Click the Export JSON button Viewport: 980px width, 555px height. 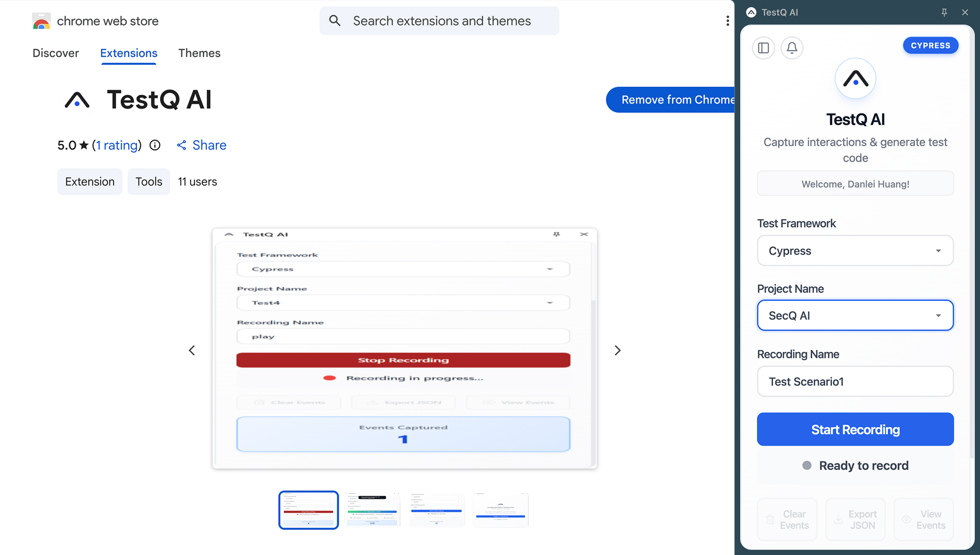point(855,519)
